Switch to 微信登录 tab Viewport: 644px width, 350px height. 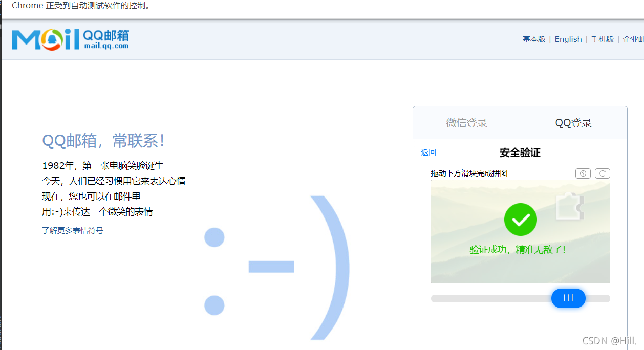(466, 123)
